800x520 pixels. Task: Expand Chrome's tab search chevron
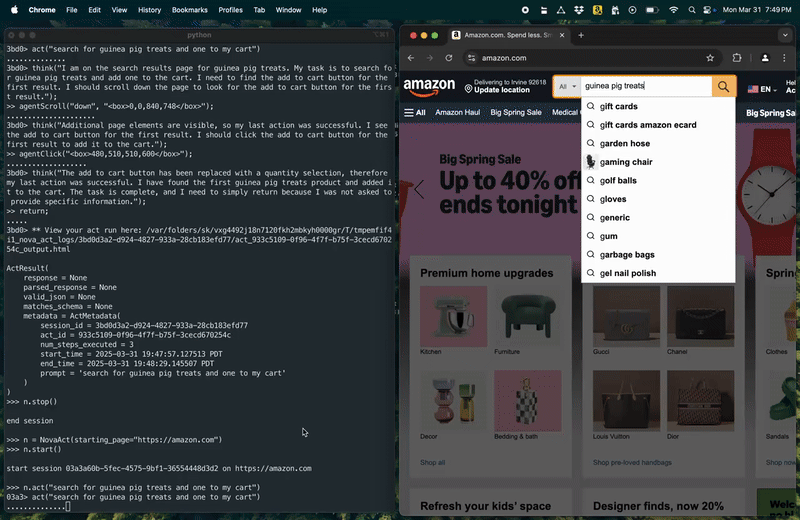[x=785, y=35]
